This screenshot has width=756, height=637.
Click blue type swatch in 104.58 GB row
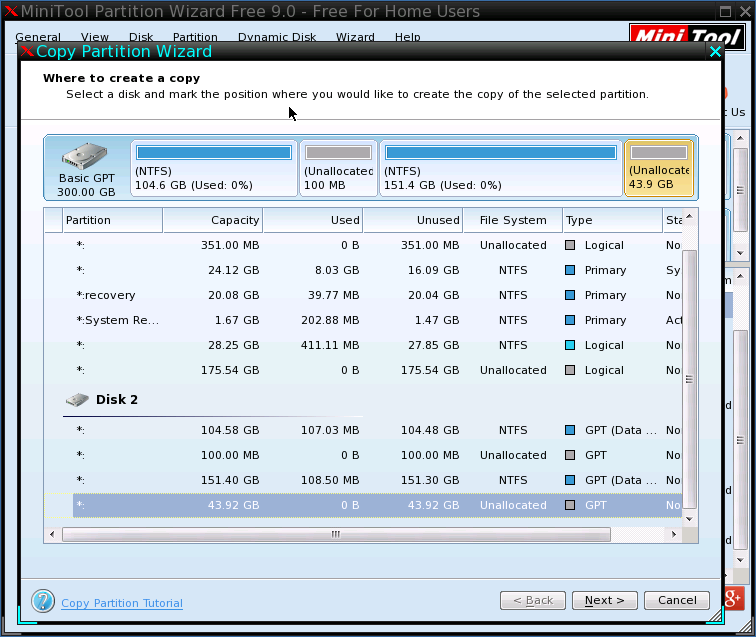570,430
